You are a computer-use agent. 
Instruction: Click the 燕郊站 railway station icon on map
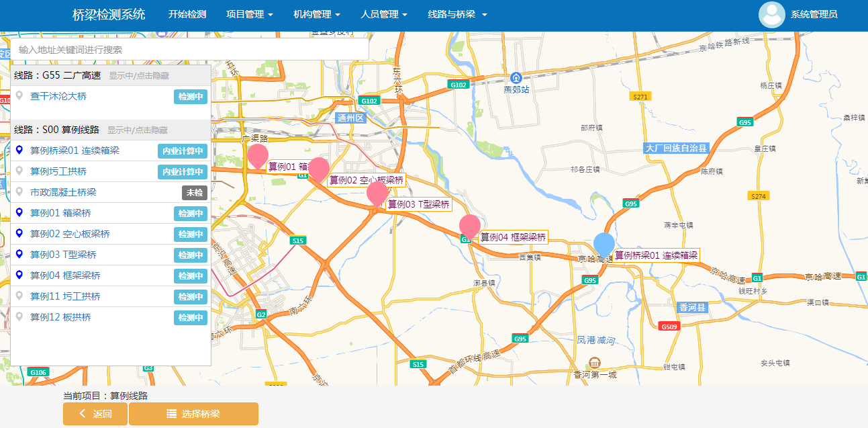coord(516,77)
